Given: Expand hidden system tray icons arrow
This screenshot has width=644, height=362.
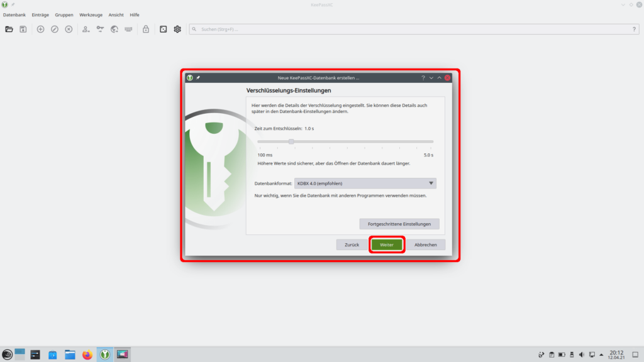Looking at the screenshot, I should click(601, 354).
